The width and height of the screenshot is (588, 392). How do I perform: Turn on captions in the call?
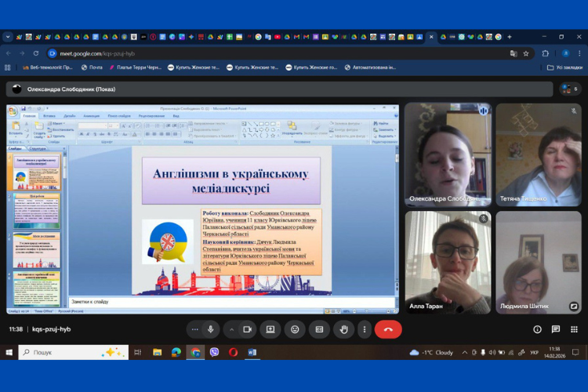click(319, 329)
